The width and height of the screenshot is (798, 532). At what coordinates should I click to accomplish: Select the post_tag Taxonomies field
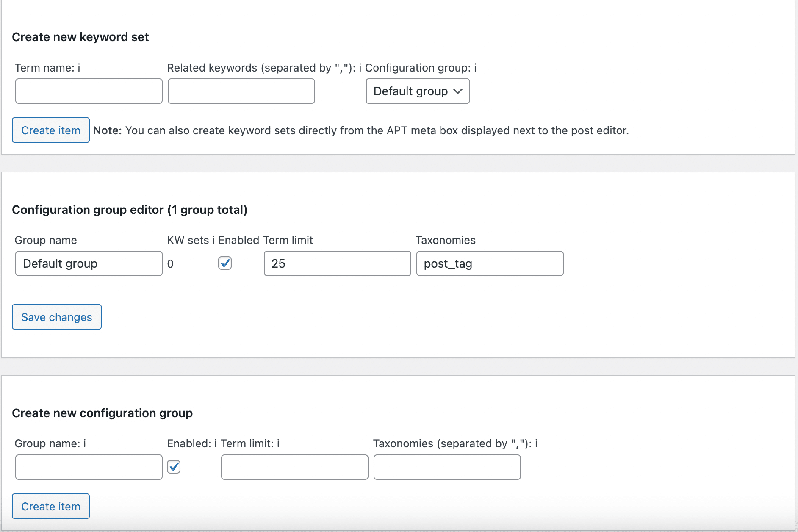point(490,263)
